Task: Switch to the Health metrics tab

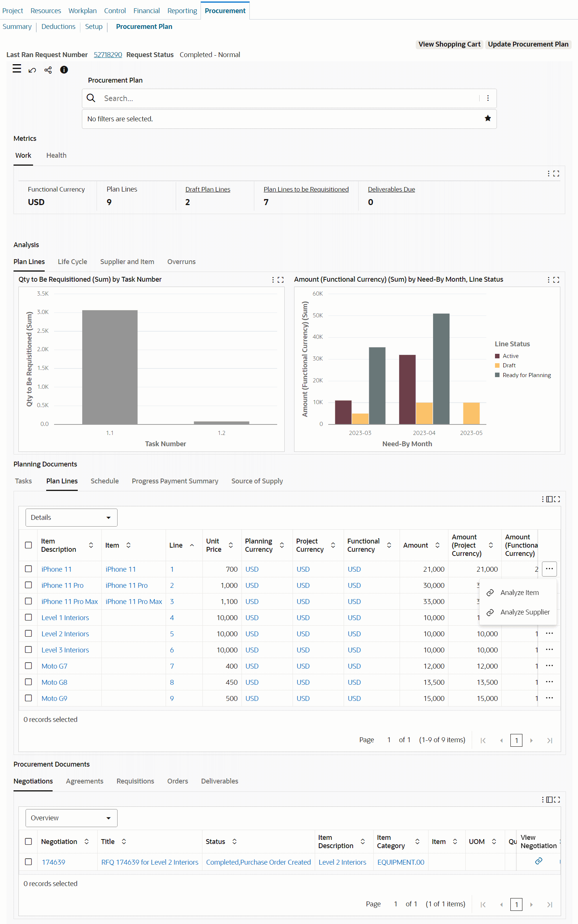Action: (x=56, y=155)
